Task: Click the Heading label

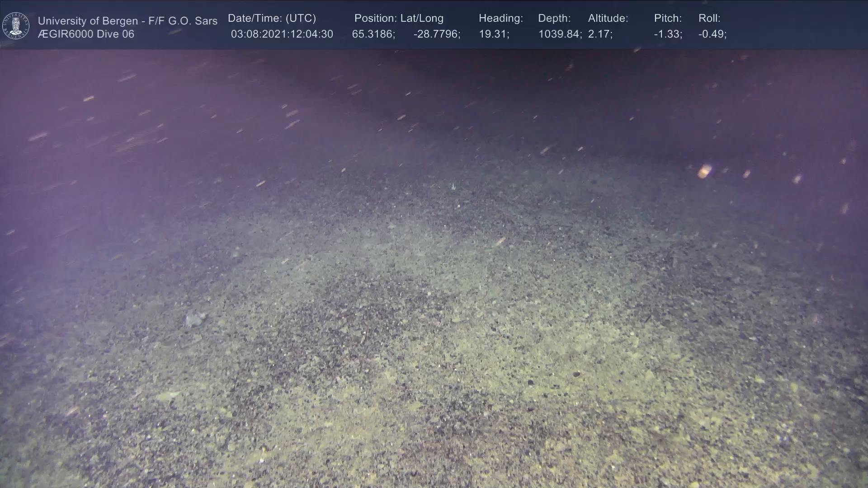Action: (x=500, y=19)
